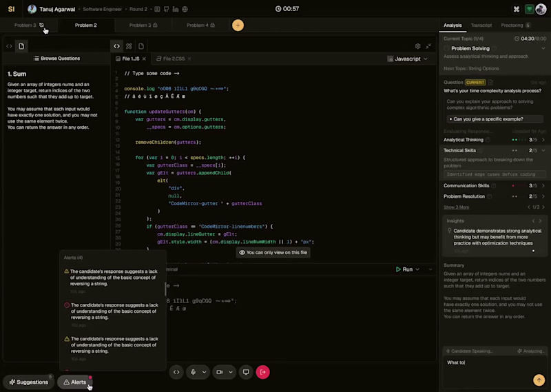Click Browse Questions button
The image size is (551, 392).
[x=56, y=59]
